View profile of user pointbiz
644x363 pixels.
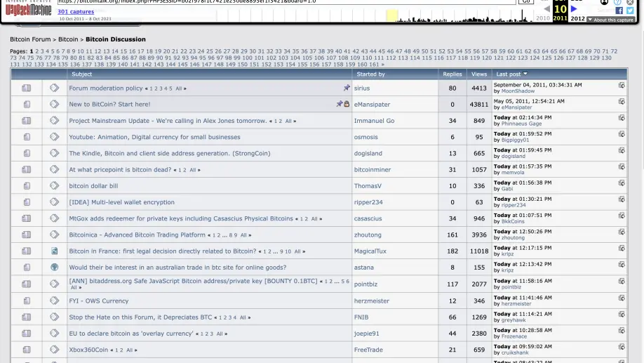pos(365,284)
